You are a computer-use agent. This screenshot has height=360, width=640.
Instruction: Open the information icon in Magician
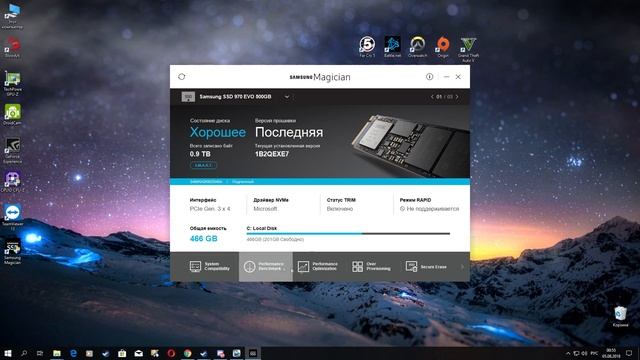pos(429,76)
